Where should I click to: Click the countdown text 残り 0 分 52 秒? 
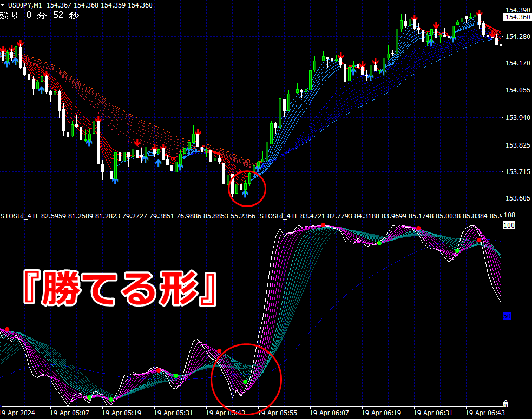click(x=40, y=15)
